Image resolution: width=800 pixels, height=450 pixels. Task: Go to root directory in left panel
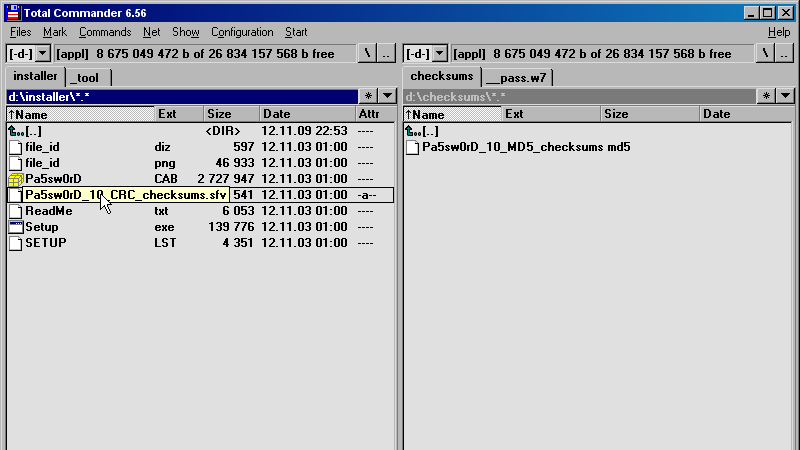tap(367, 53)
